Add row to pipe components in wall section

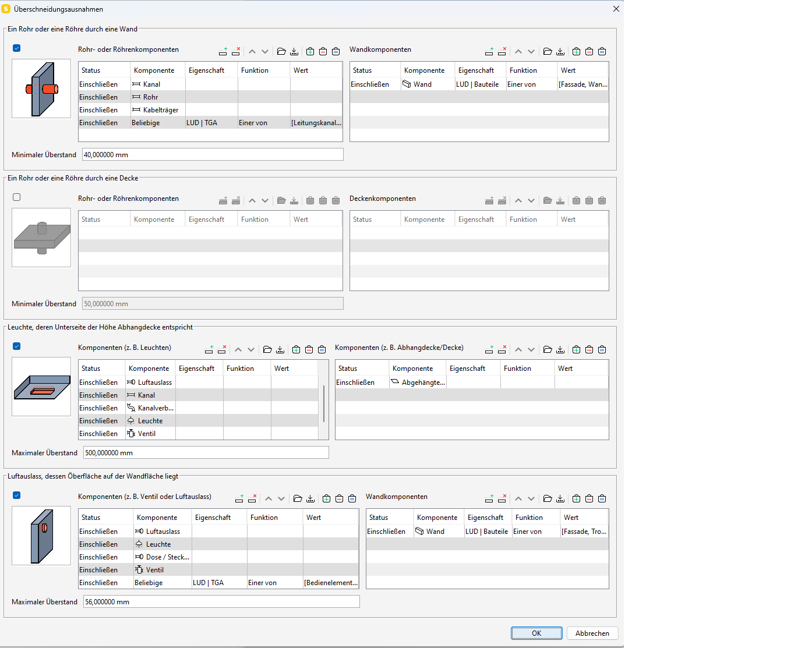click(223, 51)
